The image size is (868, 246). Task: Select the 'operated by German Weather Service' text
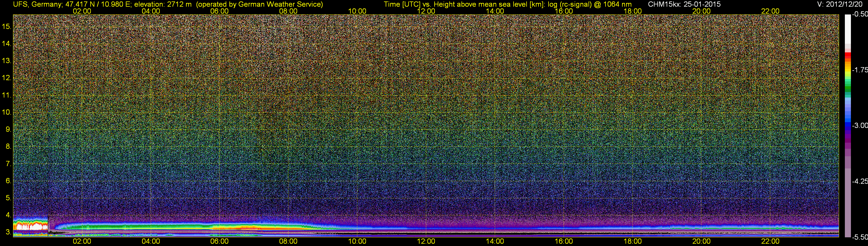pyautogui.click(x=259, y=4)
